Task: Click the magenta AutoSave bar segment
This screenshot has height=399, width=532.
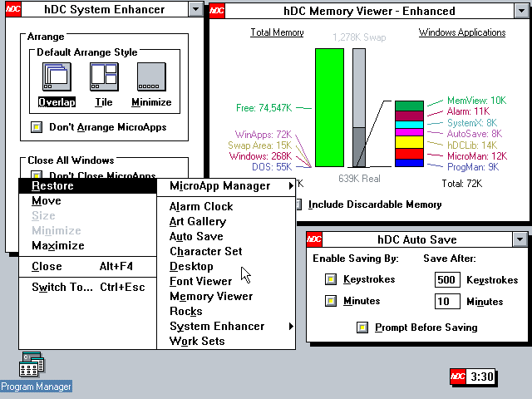Action: tap(409, 132)
